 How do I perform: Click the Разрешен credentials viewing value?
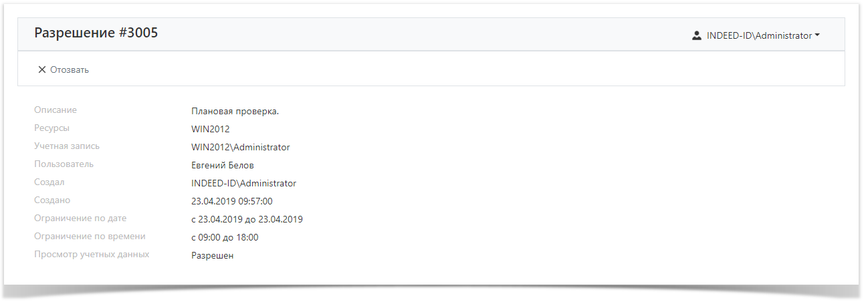click(212, 255)
